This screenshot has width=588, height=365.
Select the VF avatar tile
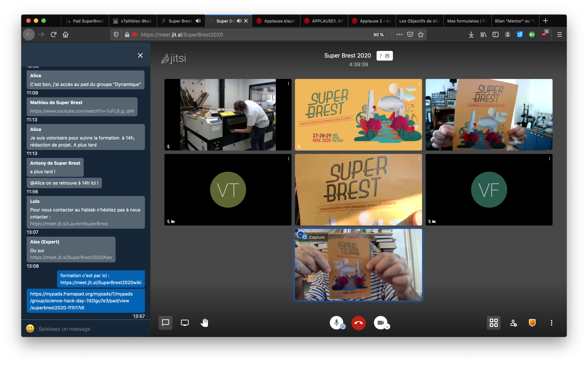(x=489, y=190)
